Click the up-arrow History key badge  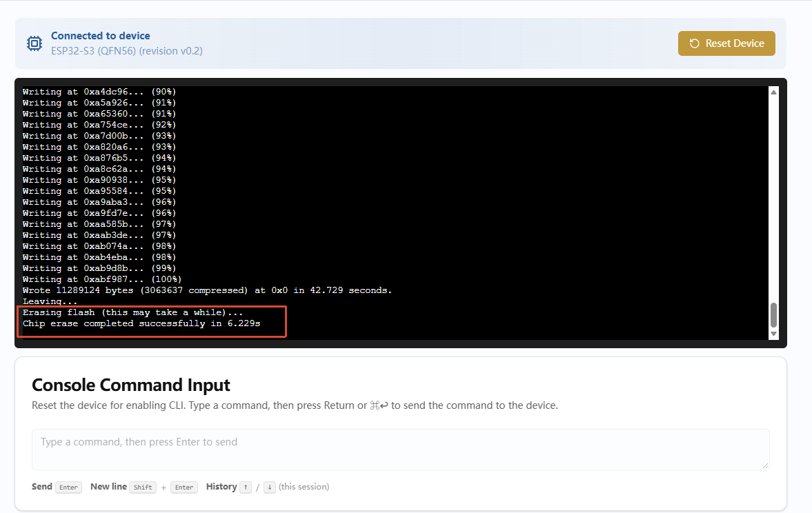point(246,487)
